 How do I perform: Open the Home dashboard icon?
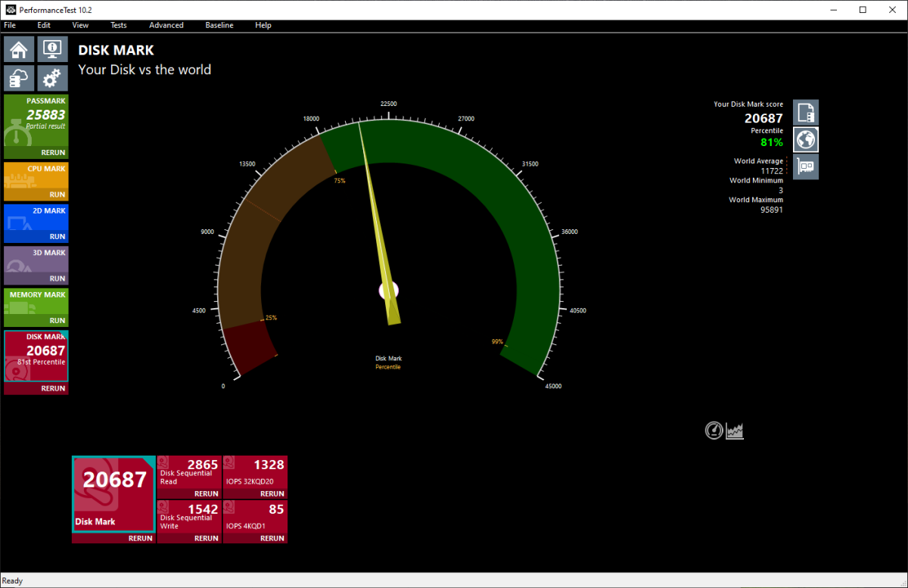coord(19,50)
